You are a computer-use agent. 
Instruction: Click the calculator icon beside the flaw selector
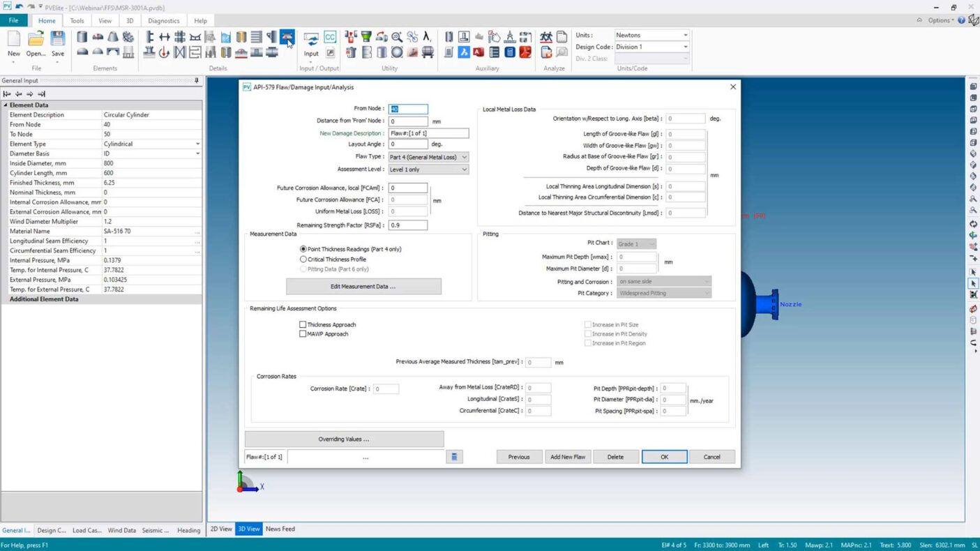pos(453,457)
